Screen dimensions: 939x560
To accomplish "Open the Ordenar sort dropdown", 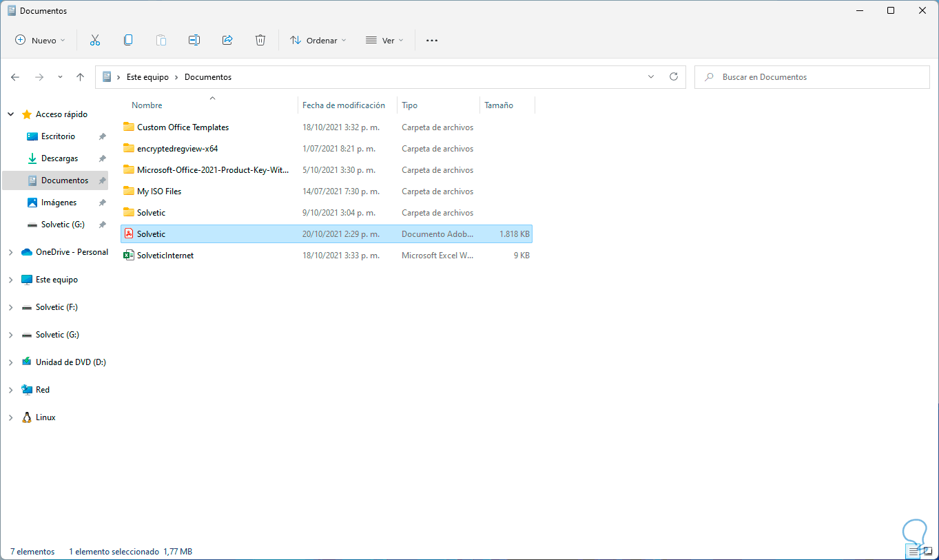I will tap(318, 41).
